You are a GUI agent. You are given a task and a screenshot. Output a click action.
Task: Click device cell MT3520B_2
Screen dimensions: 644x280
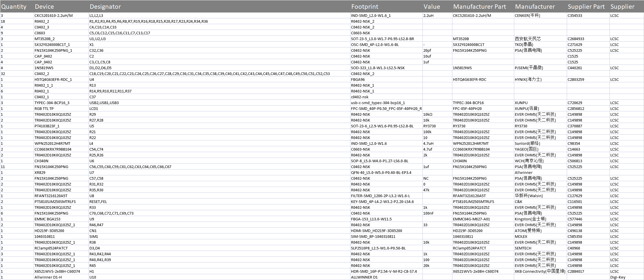tap(44, 39)
